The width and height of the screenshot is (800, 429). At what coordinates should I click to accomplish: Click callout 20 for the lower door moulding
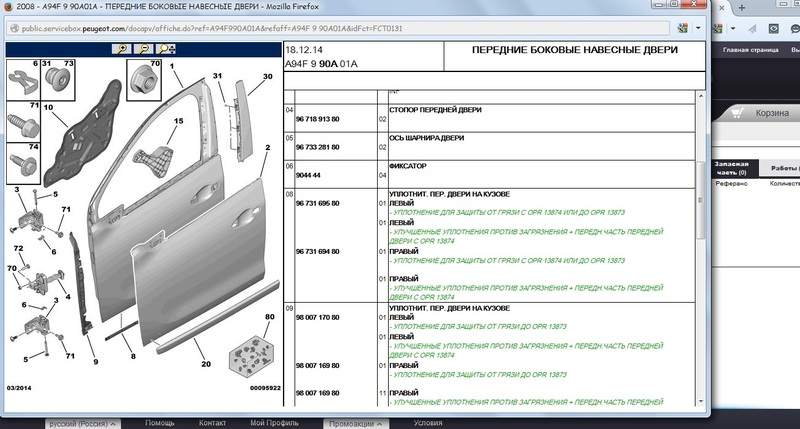point(206,364)
